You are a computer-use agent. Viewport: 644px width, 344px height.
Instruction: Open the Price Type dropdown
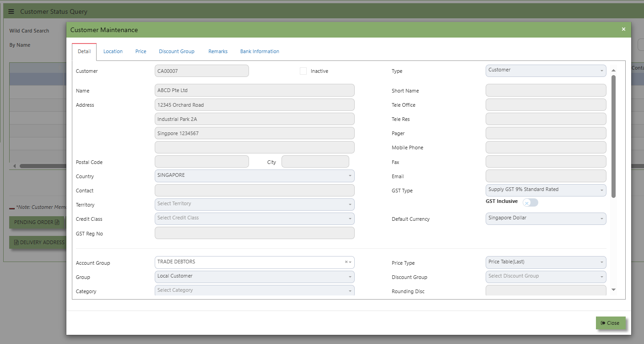[546, 262]
